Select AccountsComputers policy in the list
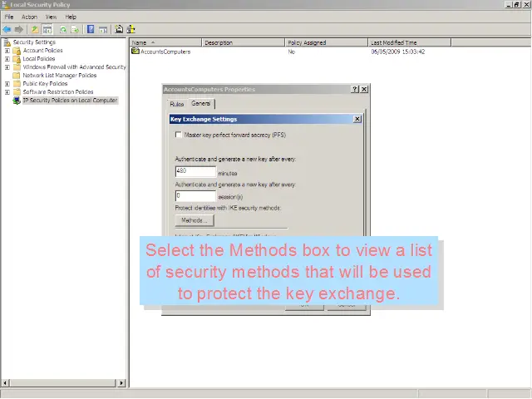 click(x=165, y=52)
